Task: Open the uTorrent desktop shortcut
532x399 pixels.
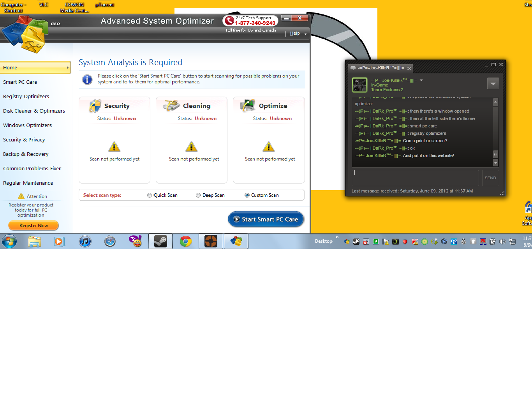Action: (105, 5)
